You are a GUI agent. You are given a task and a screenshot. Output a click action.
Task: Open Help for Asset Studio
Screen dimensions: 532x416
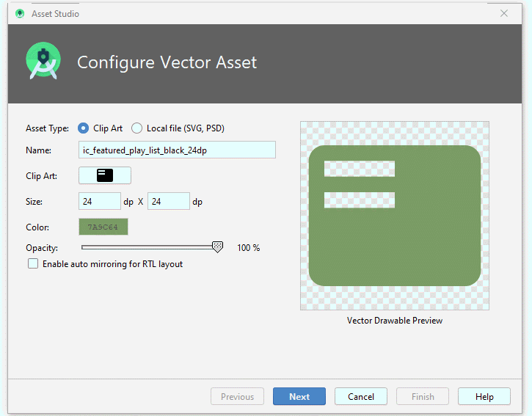(484, 396)
